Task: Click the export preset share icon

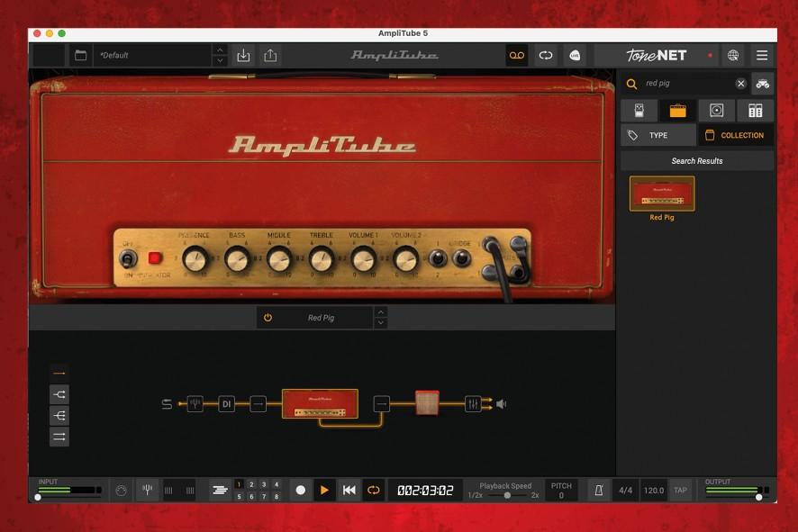Action: [270, 55]
